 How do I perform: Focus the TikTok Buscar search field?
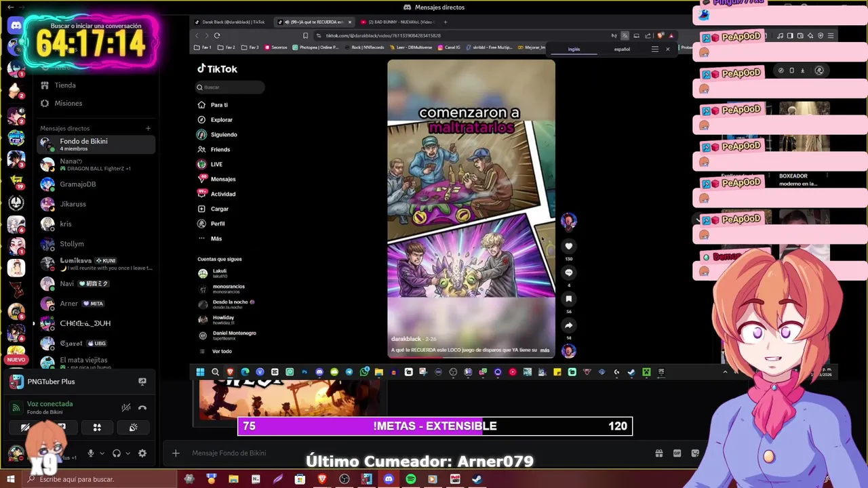230,87
